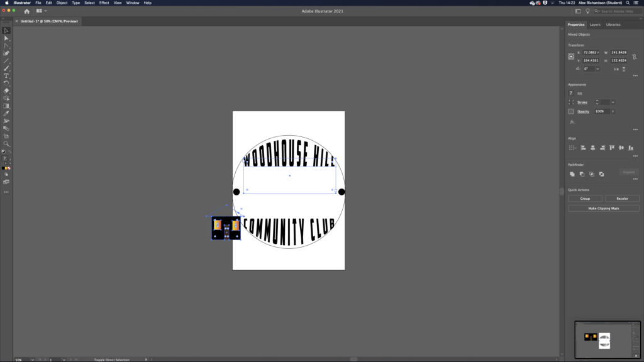Show more Appearance options

click(635, 129)
